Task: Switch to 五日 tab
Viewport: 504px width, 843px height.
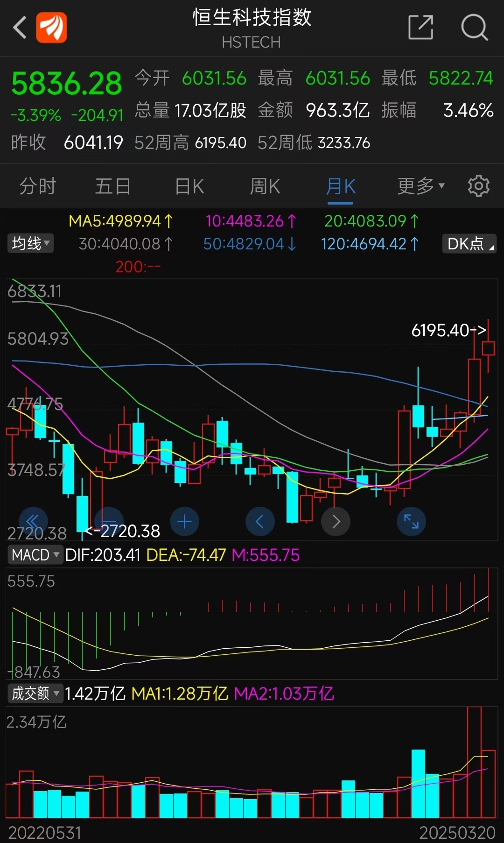Action: (x=113, y=186)
